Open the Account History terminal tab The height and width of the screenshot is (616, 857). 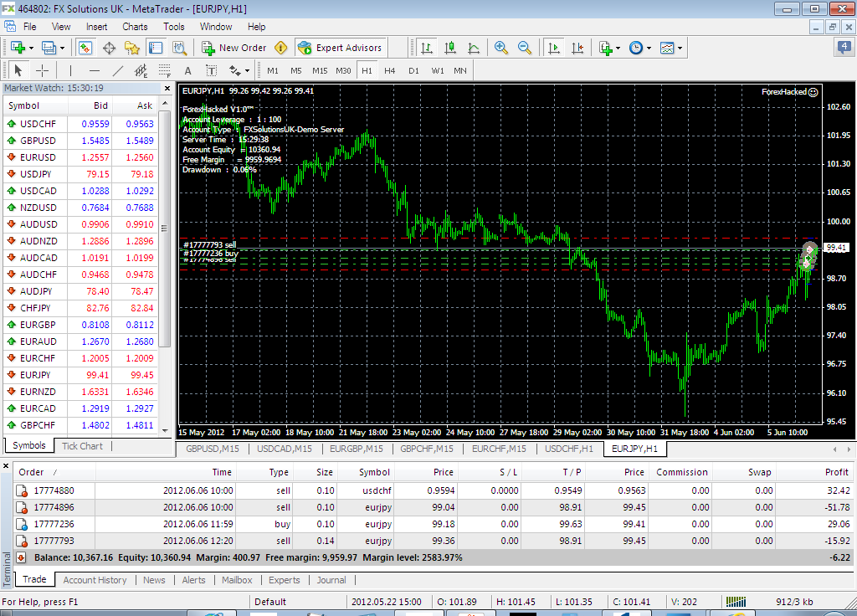pyautogui.click(x=95, y=580)
